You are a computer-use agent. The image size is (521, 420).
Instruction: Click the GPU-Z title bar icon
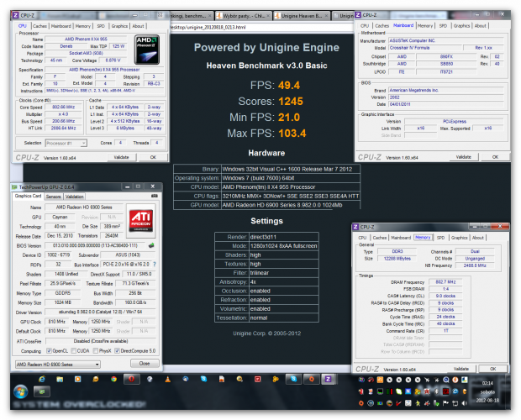(x=15, y=186)
